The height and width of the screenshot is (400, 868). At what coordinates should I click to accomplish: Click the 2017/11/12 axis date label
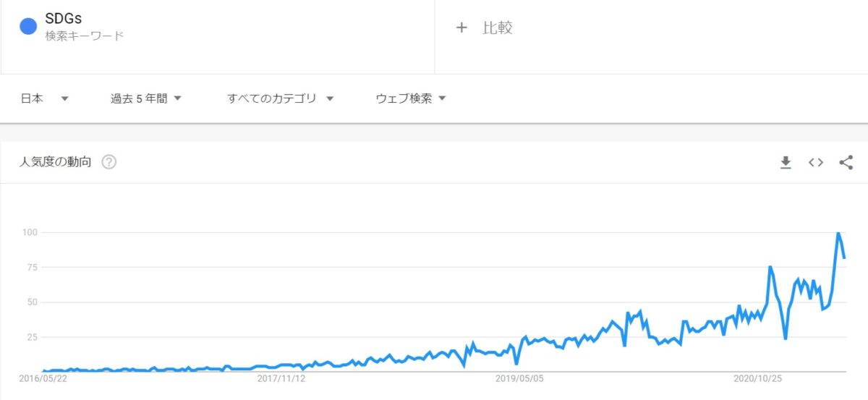(281, 378)
